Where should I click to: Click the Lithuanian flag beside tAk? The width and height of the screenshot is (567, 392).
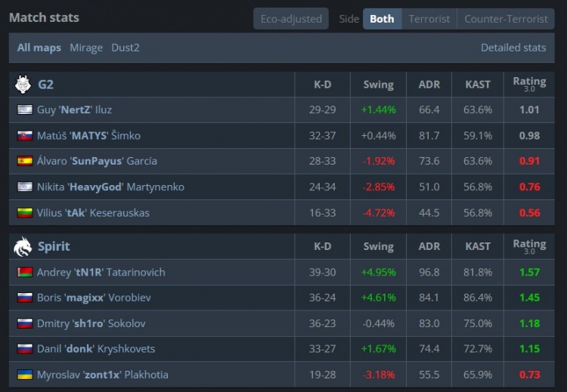(24, 213)
